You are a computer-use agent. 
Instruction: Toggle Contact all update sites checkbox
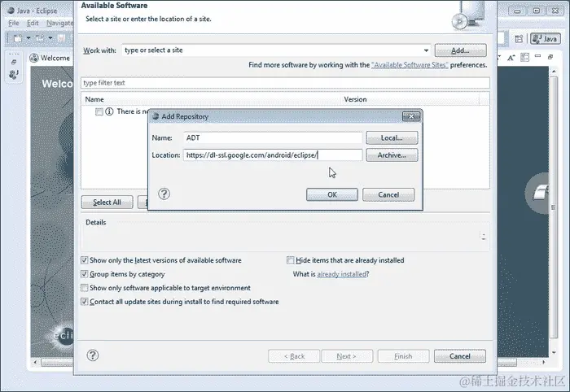pyautogui.click(x=84, y=301)
